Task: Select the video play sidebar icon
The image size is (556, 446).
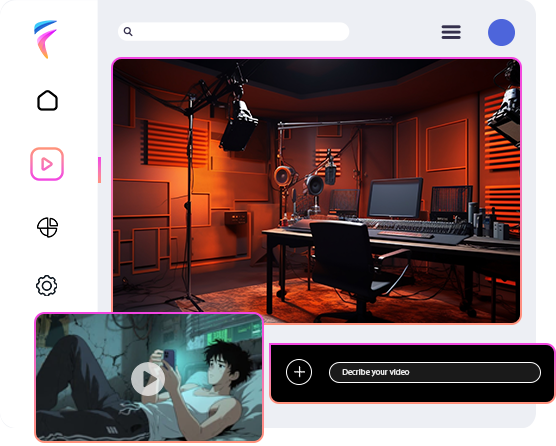Action: point(47,164)
